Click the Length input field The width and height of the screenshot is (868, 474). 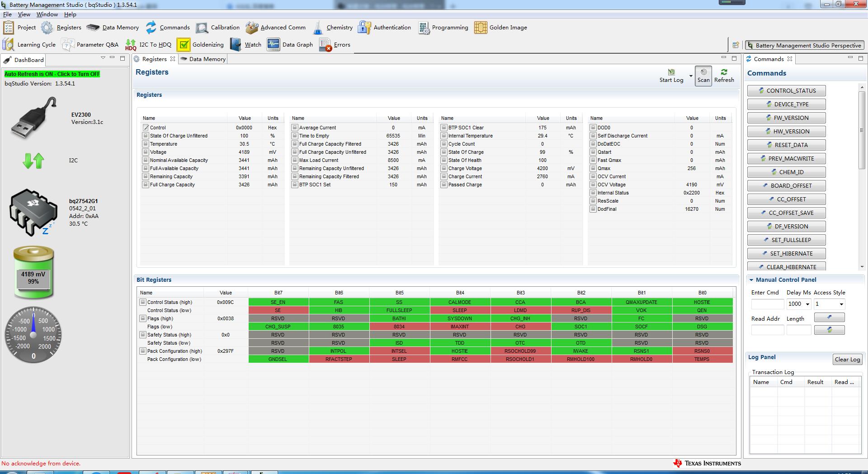click(x=799, y=330)
